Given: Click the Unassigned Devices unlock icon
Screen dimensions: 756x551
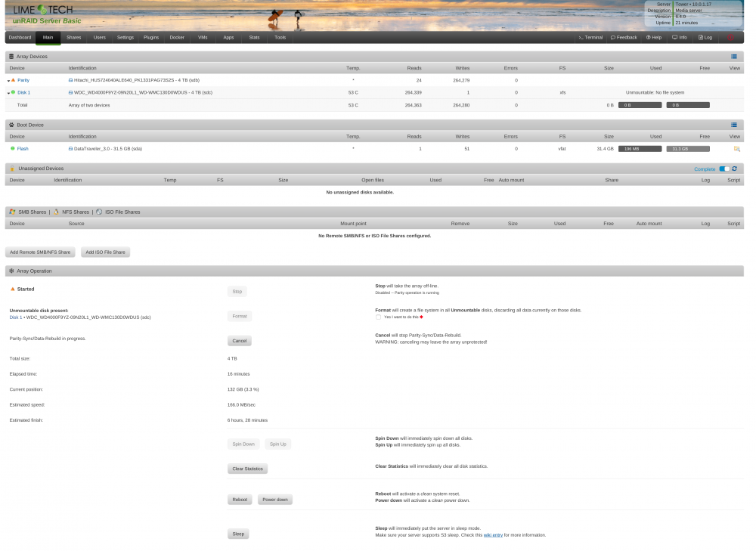Looking at the screenshot, I should point(13,169).
